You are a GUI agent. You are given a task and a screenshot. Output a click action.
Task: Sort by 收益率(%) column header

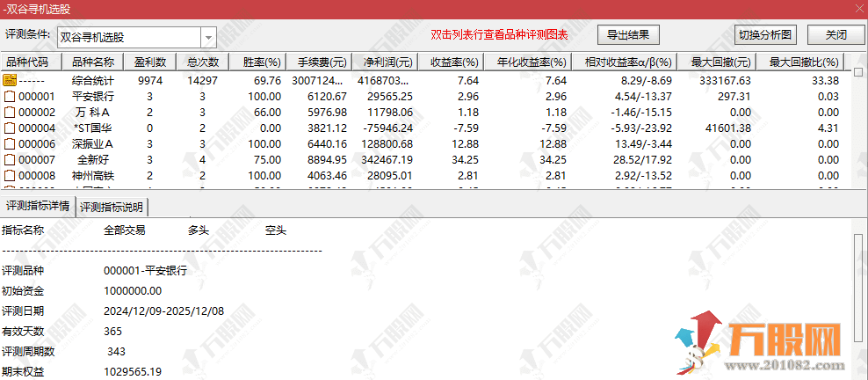point(451,62)
